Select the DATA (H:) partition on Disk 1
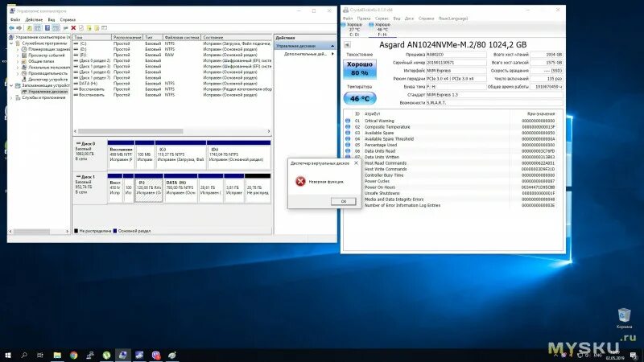The image size is (644, 362). point(180,190)
